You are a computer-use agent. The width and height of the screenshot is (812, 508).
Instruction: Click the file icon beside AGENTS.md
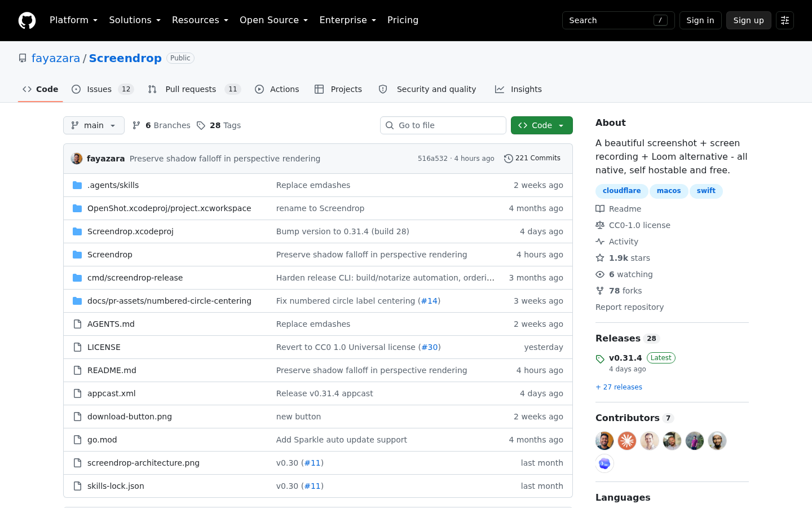pos(77,324)
